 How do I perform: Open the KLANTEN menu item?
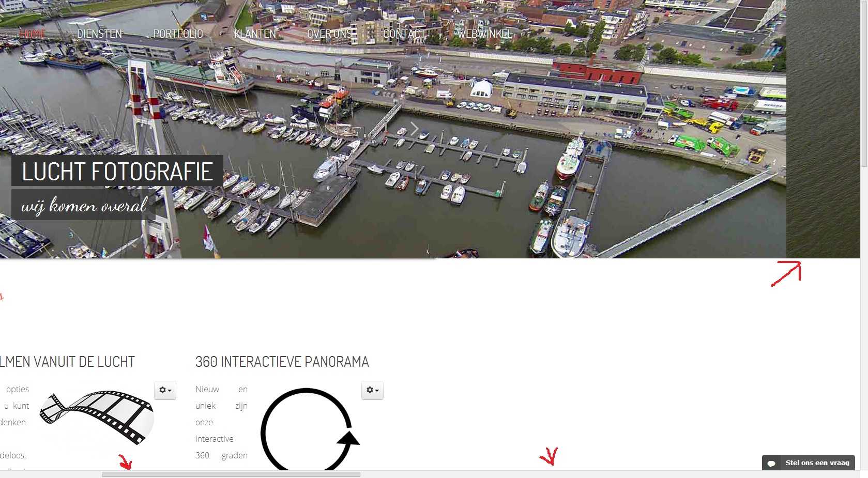255,34
